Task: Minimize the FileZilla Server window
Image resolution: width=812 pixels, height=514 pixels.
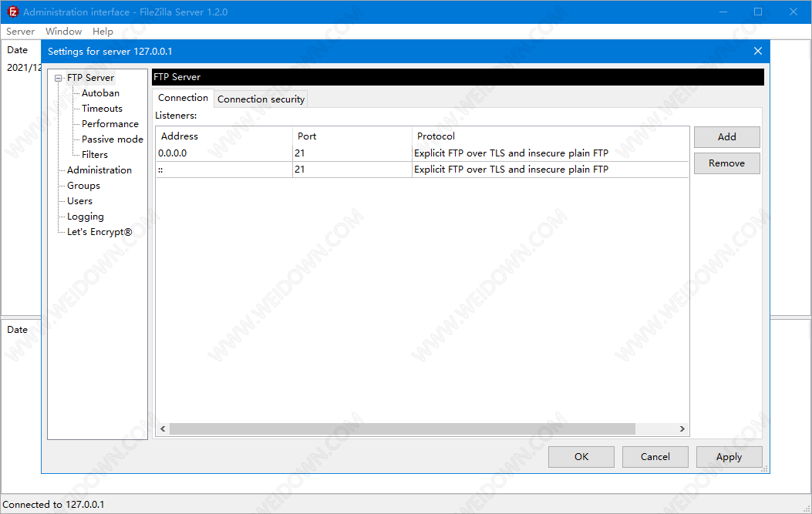Action: (x=723, y=12)
